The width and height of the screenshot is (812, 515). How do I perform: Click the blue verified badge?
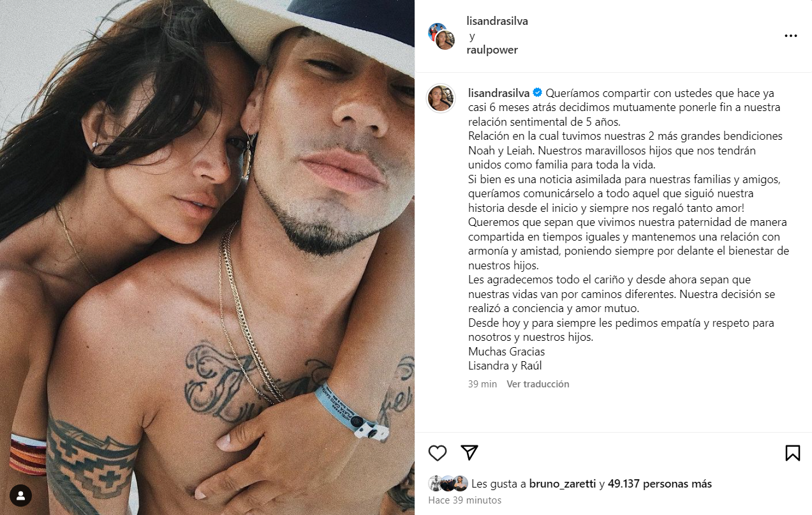[538, 93]
